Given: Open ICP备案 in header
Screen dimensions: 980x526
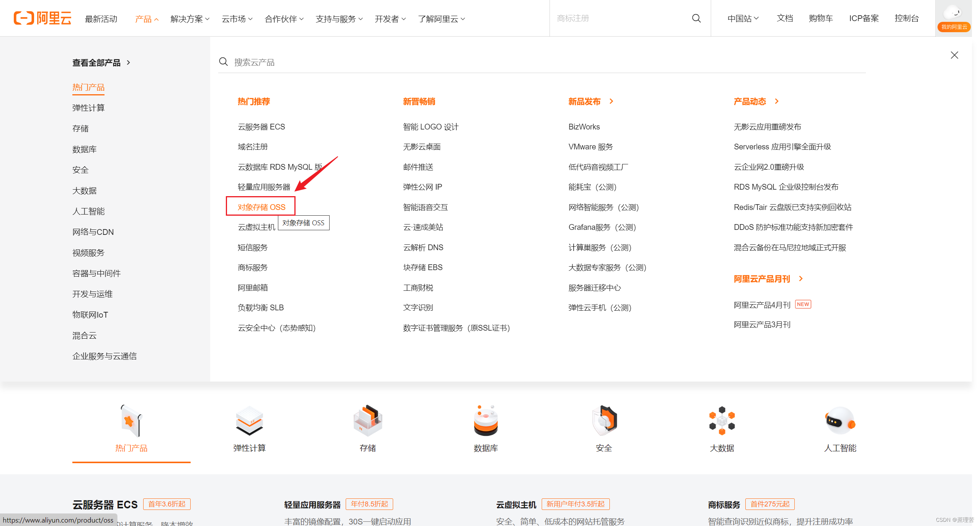Looking at the screenshot, I should click(x=864, y=18).
